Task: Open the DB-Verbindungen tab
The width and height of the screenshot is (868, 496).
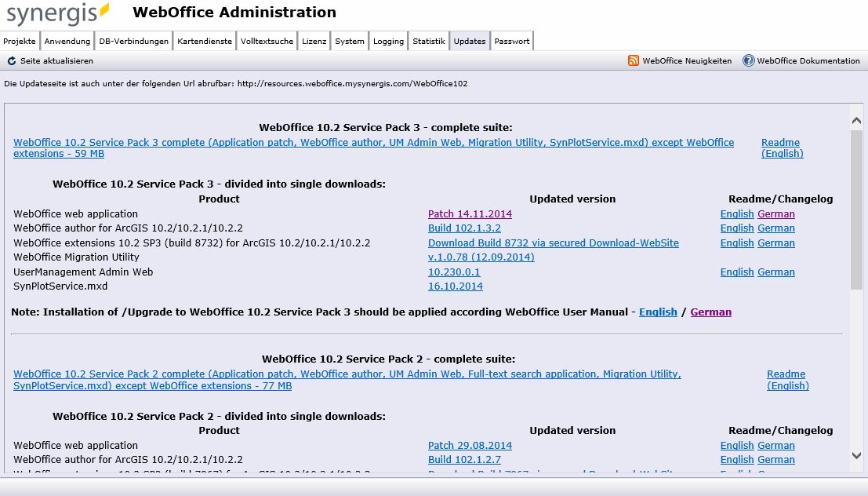Action: (132, 41)
